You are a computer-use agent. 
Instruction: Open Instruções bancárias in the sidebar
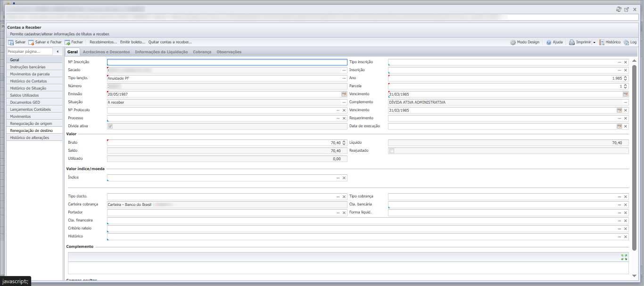click(34, 67)
